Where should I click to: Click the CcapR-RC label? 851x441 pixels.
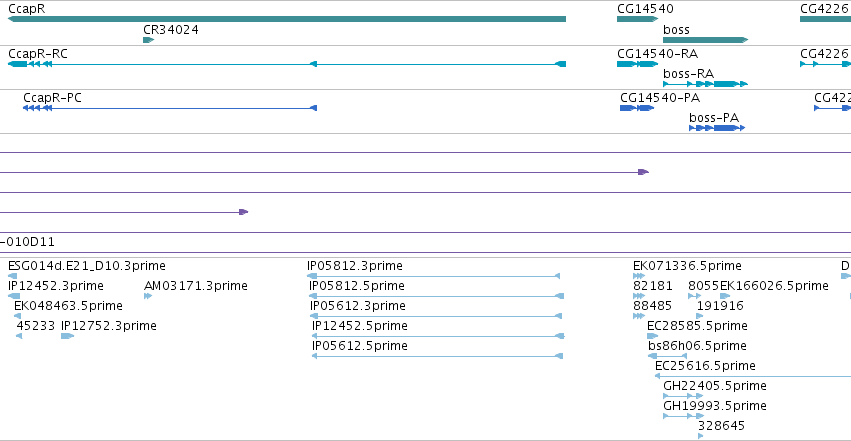[38, 54]
